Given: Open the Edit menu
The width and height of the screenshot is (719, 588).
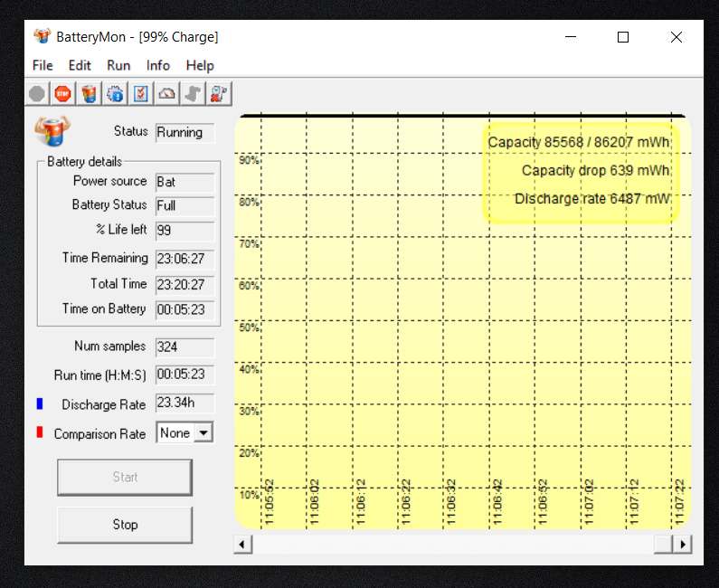Looking at the screenshot, I should (80, 65).
